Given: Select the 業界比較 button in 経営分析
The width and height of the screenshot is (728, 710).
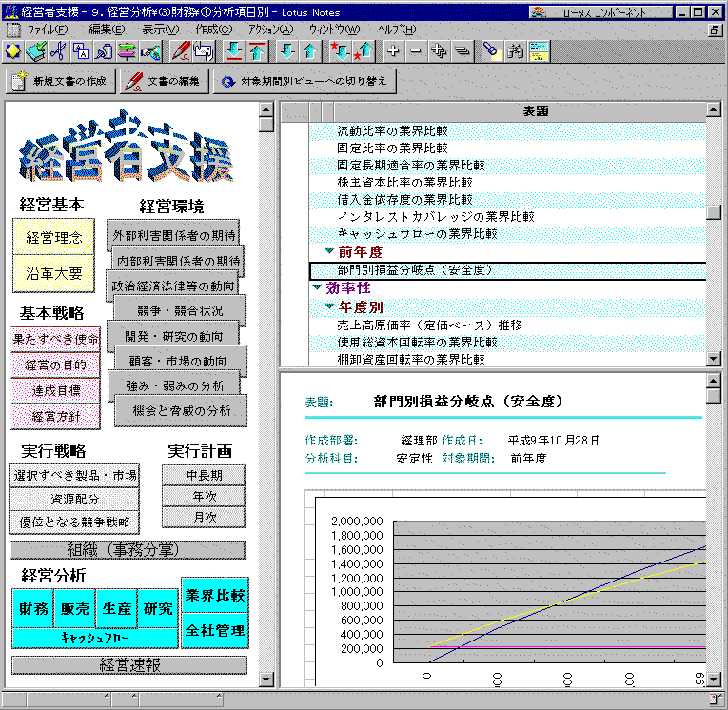Looking at the screenshot, I should (214, 595).
